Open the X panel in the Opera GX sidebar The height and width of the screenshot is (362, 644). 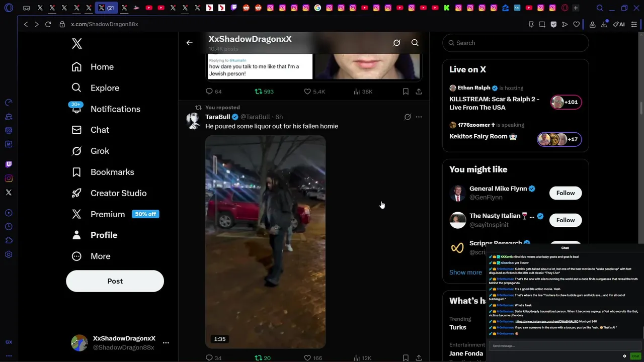[9, 193]
